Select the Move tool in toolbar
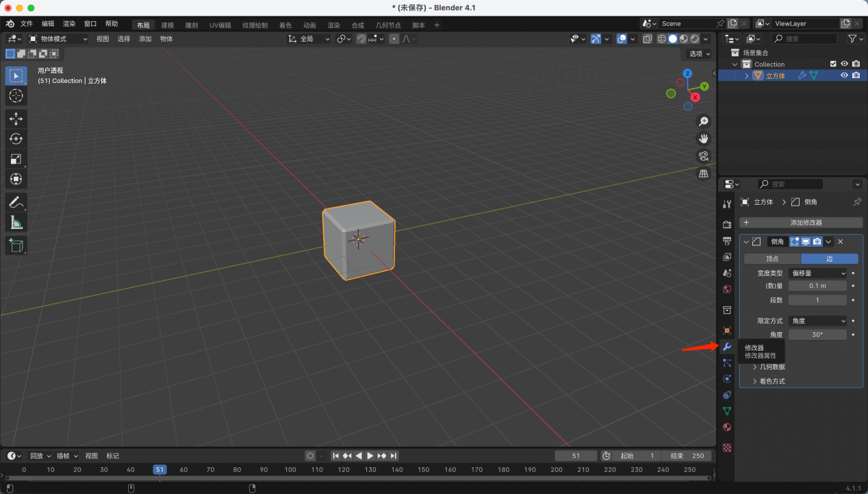 (x=16, y=119)
